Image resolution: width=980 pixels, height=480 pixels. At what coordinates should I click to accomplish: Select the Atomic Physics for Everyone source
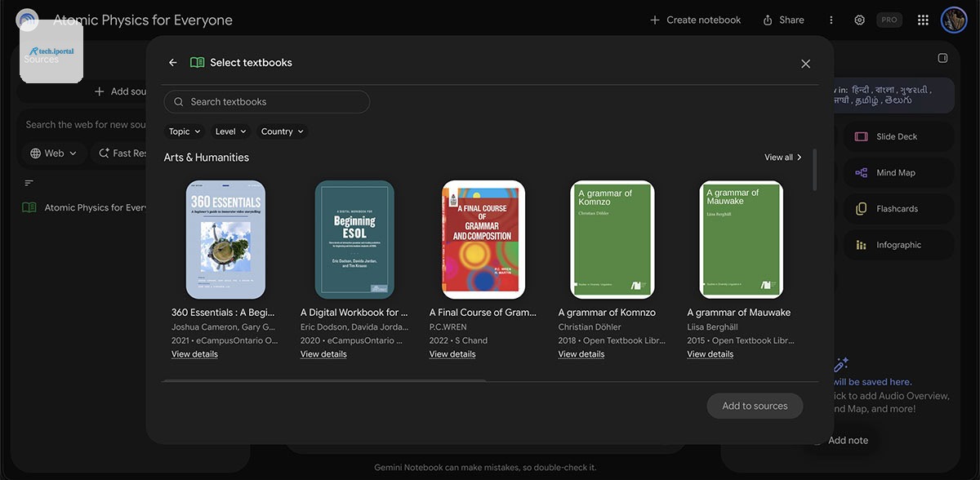[x=85, y=207]
